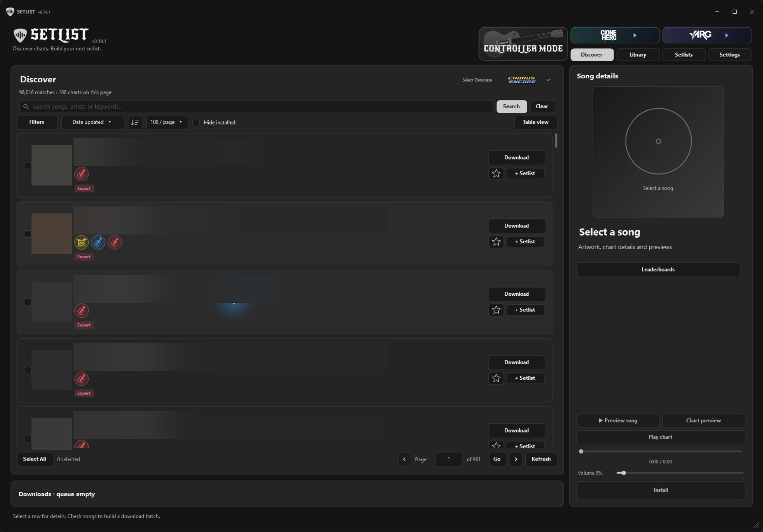The height and width of the screenshot is (532, 763).
Task: Focus the search songs input field
Action: click(x=257, y=107)
